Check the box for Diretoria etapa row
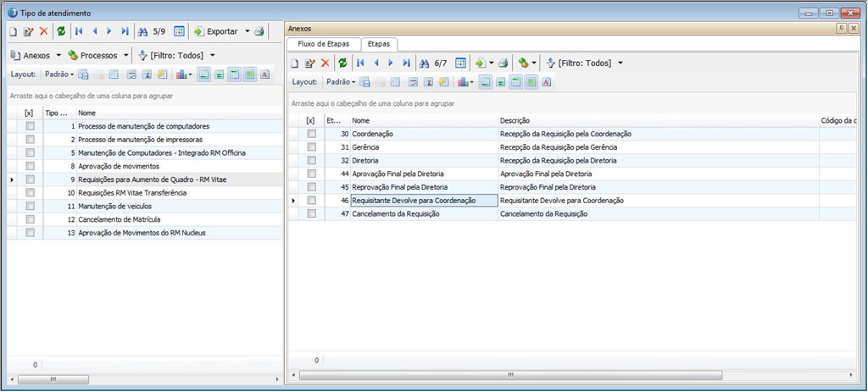This screenshot has width=868, height=392. click(x=312, y=160)
